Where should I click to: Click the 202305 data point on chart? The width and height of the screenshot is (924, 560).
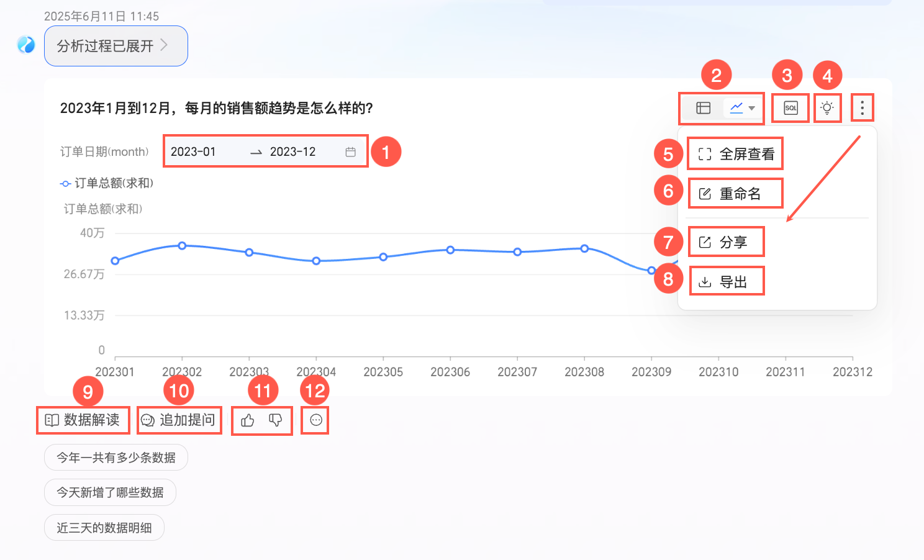[x=383, y=257]
